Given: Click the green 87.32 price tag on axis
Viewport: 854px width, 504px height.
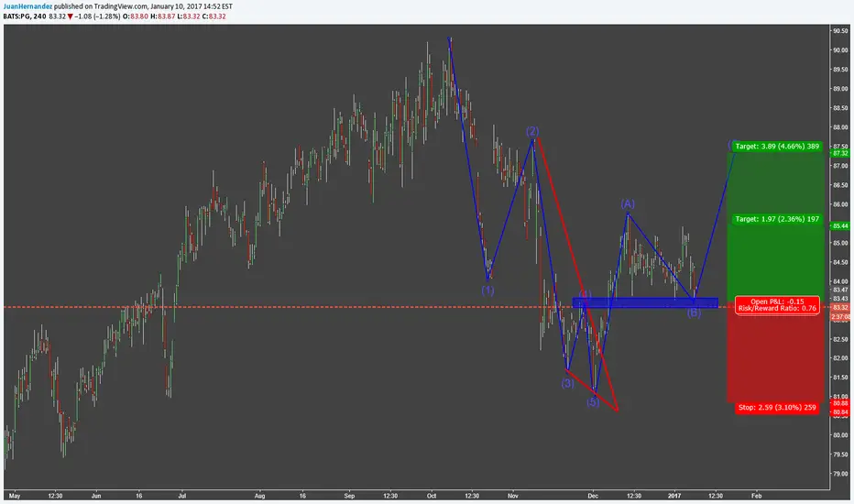Looking at the screenshot, I should (840, 154).
